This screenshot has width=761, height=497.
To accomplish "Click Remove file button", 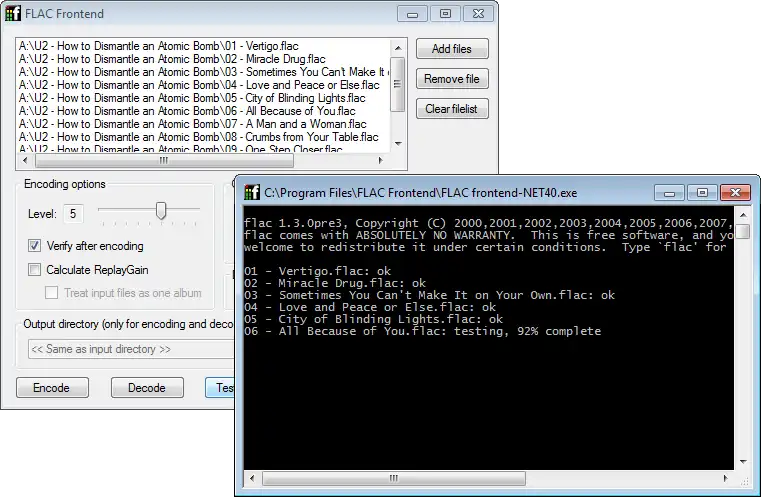I will (x=452, y=79).
